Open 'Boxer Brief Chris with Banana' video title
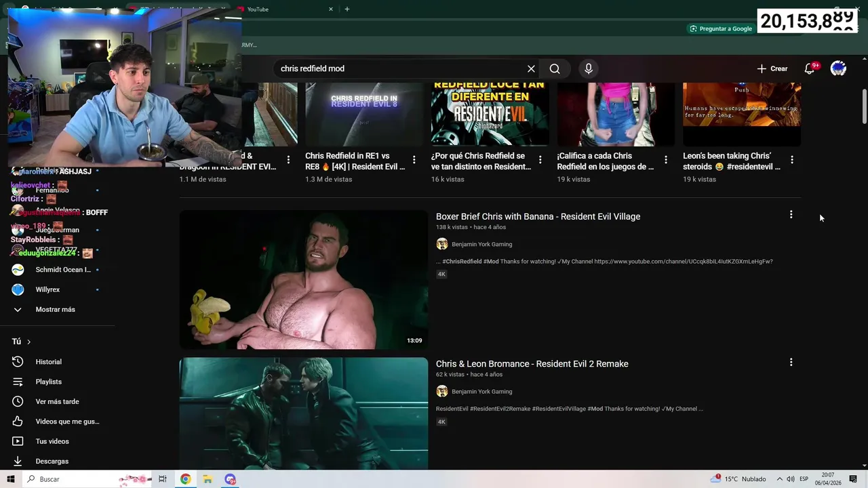Viewport: 868px width, 488px height. (538, 216)
